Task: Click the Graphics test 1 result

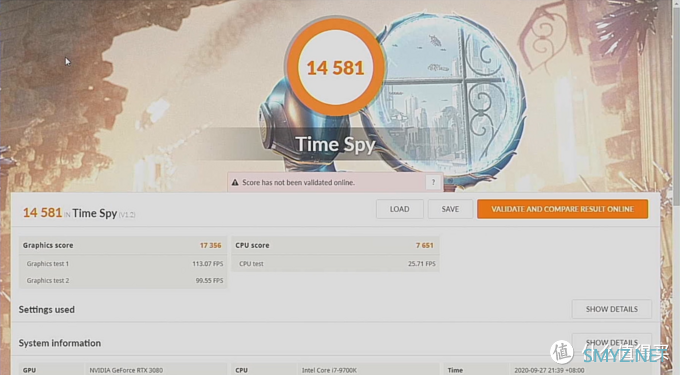Action: [x=123, y=264]
